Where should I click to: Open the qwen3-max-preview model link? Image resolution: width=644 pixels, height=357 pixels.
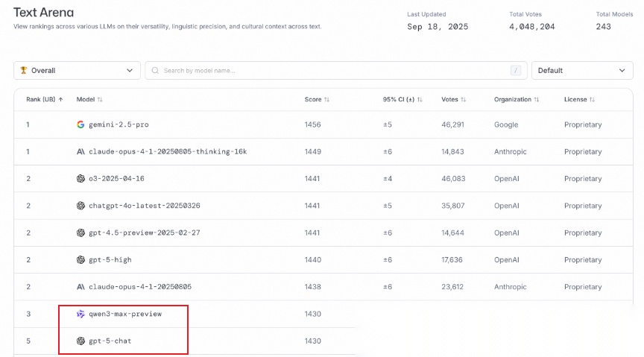click(x=125, y=314)
